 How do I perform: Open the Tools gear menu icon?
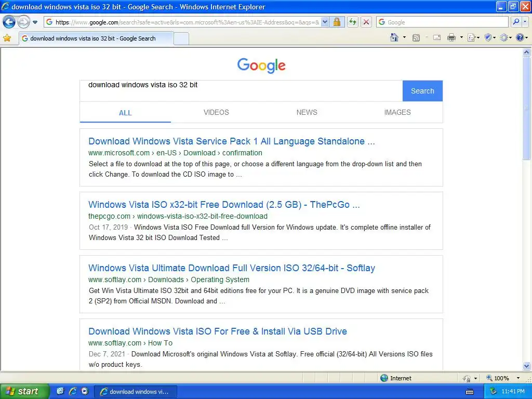tap(504, 37)
